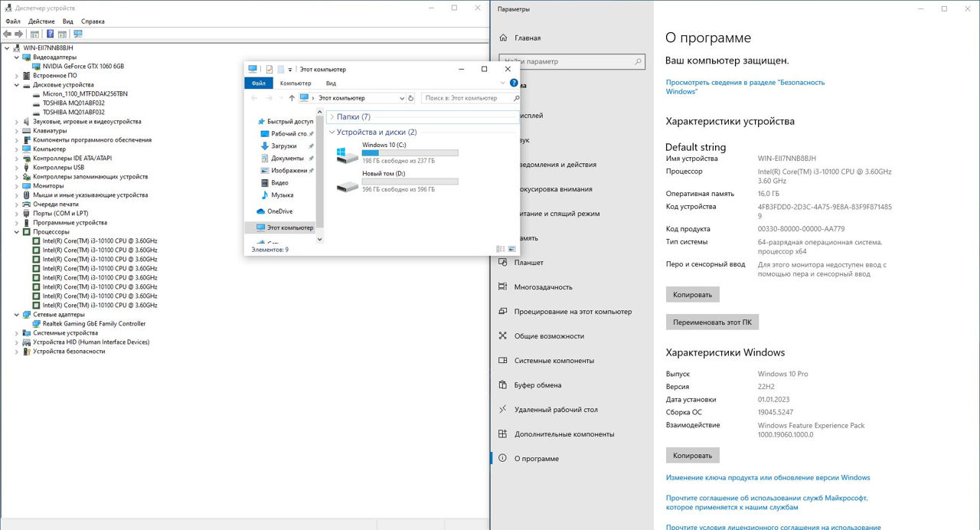980x530 pixels.
Task: Click the Explorer search field
Action: tap(467, 98)
